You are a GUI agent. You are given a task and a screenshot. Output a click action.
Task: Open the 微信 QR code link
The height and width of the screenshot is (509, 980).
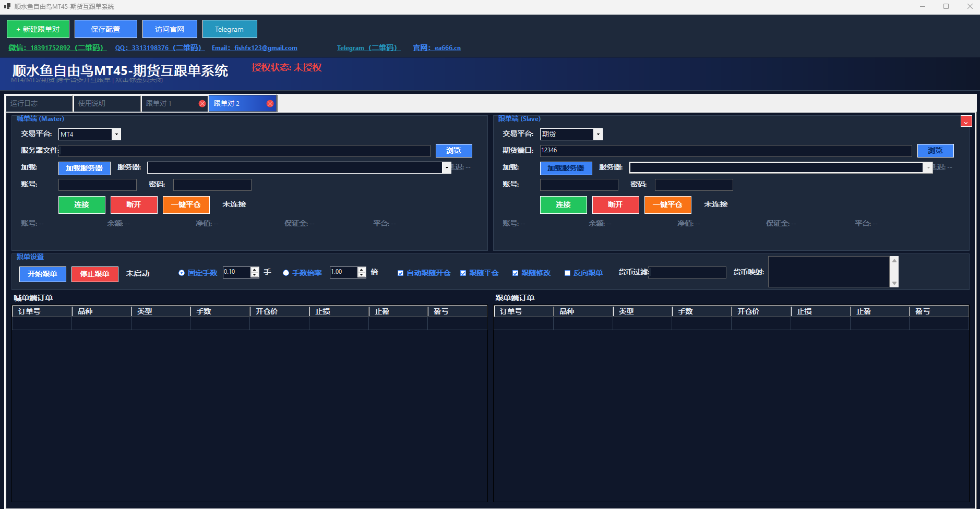click(x=57, y=48)
